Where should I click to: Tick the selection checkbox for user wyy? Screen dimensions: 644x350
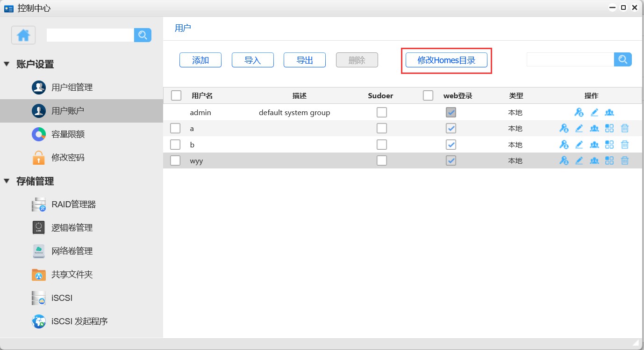point(175,160)
